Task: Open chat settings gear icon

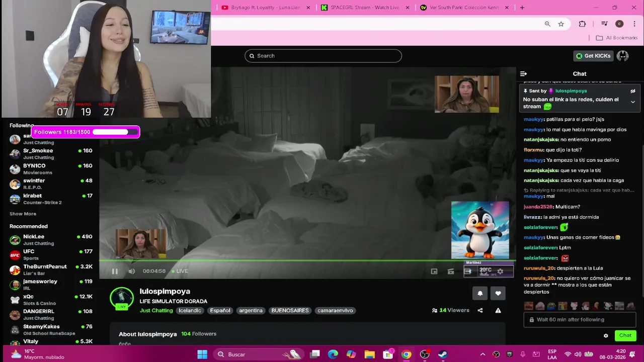Action: tap(606, 336)
